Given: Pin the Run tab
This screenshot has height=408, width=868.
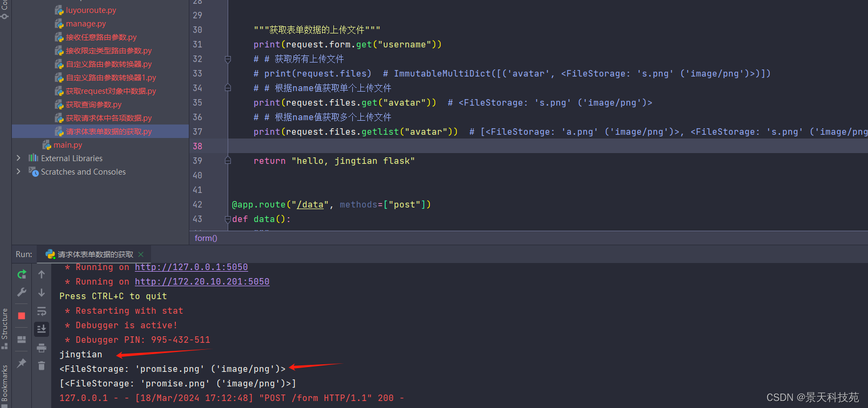Looking at the screenshot, I should 22,363.
